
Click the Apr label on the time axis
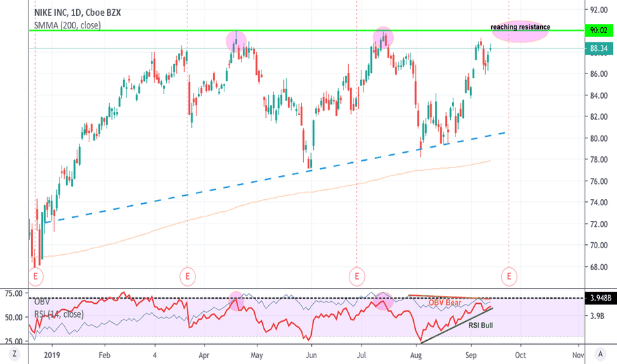click(x=204, y=355)
